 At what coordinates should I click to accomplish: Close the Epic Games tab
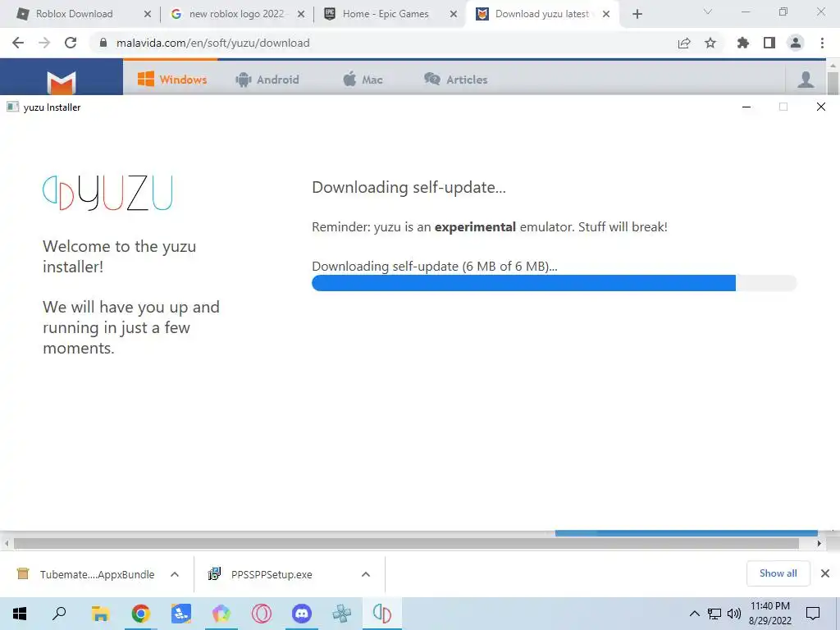(453, 14)
